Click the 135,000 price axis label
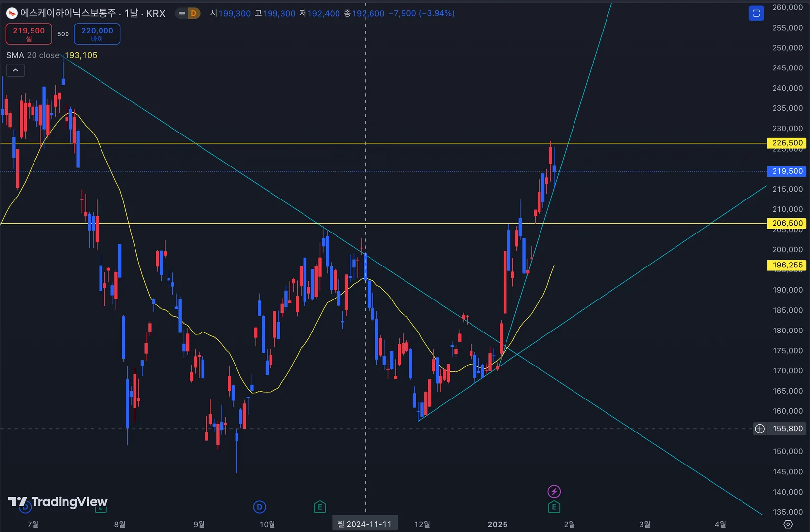The width and height of the screenshot is (810, 532). click(787, 512)
